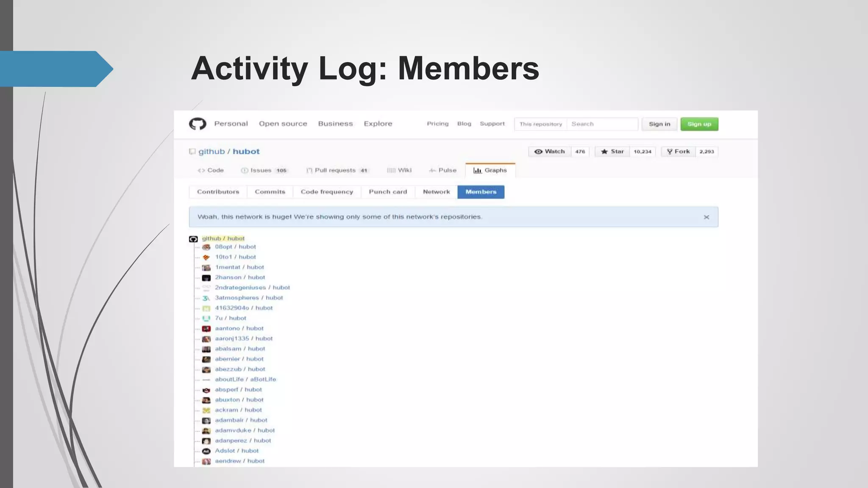Viewport: 868px width, 488px height.
Task: Open the aaronj1335 / hubot fork link
Action: click(244, 338)
